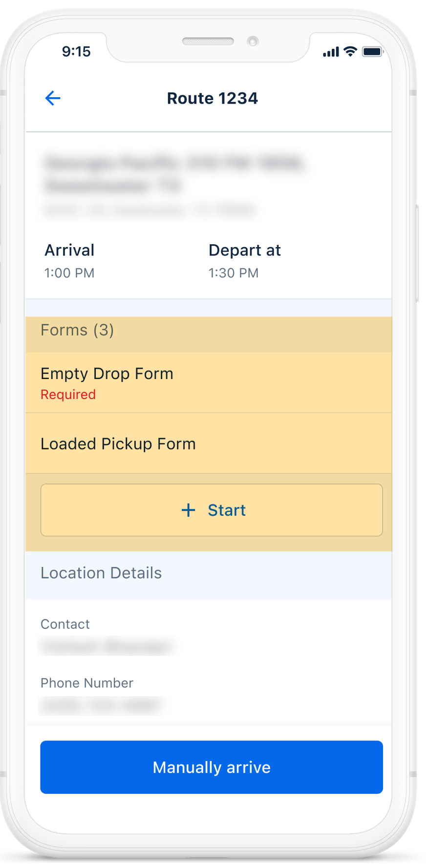This screenshot has height=868, width=429.
Task: Tap the blurred Phone Number field
Action: [x=101, y=705]
